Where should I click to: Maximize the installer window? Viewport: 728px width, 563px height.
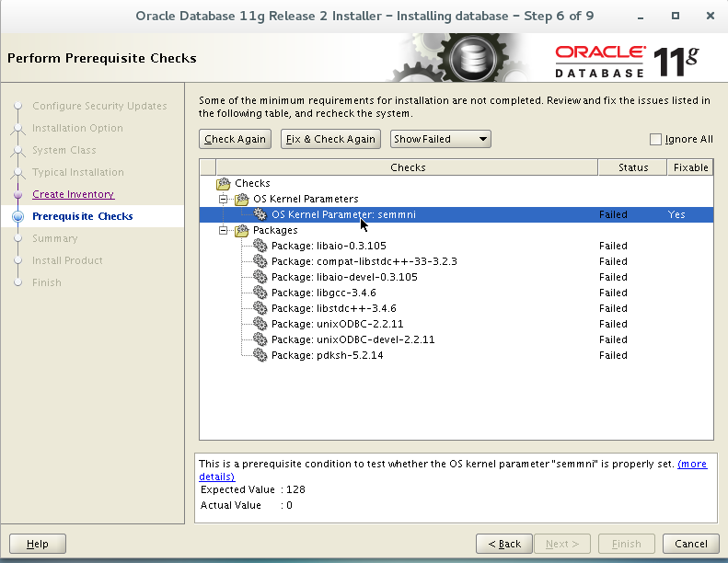pos(676,16)
